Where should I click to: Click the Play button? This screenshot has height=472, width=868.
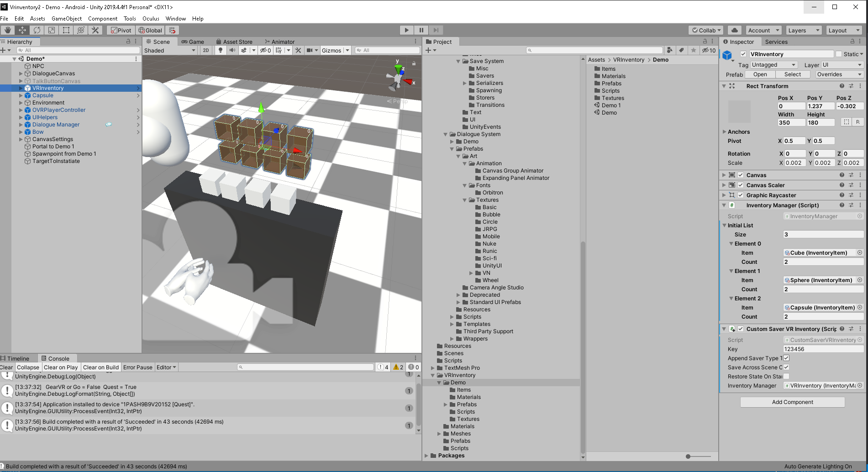coord(406,30)
